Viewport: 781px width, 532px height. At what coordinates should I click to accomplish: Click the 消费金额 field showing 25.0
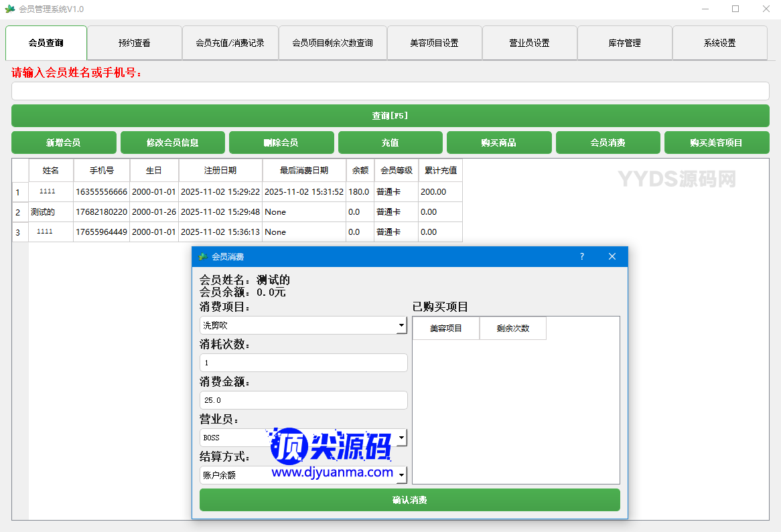tap(303, 400)
